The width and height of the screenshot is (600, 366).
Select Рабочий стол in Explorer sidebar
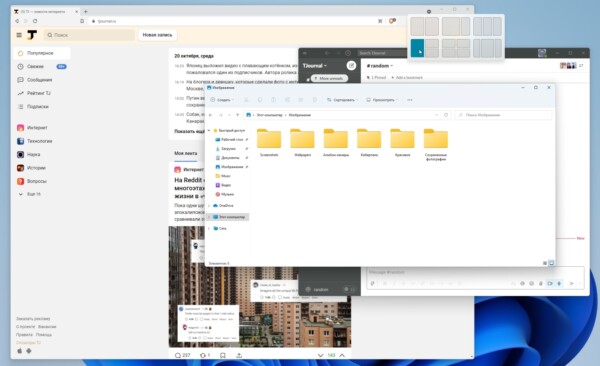click(x=232, y=140)
